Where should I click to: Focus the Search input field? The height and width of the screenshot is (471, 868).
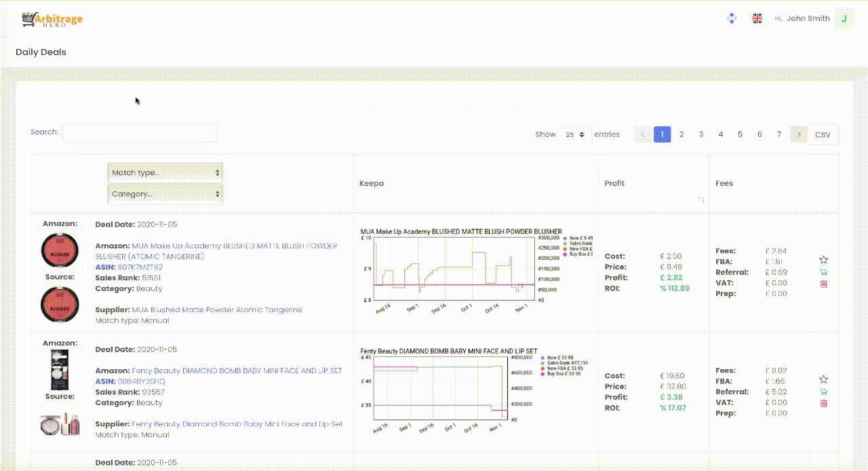139,133
